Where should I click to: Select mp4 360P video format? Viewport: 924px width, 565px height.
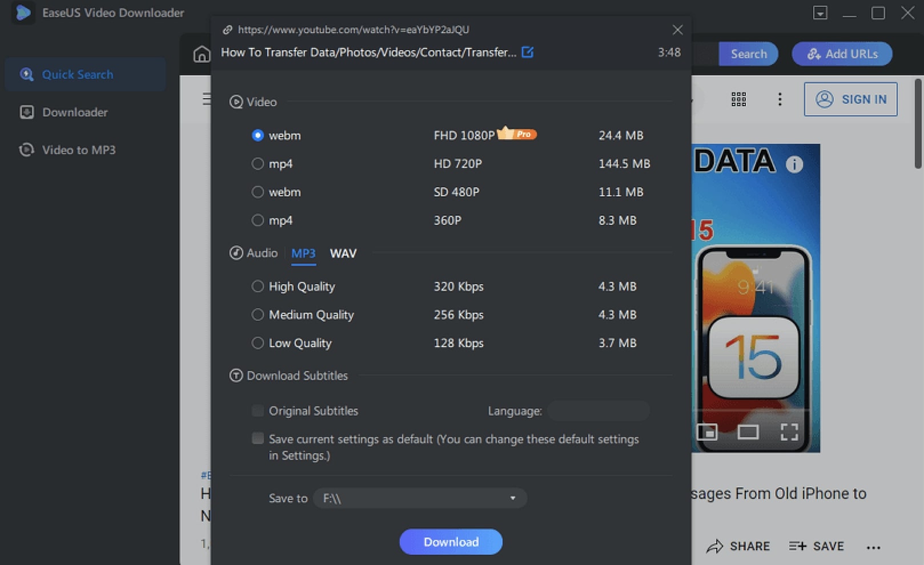(x=258, y=220)
